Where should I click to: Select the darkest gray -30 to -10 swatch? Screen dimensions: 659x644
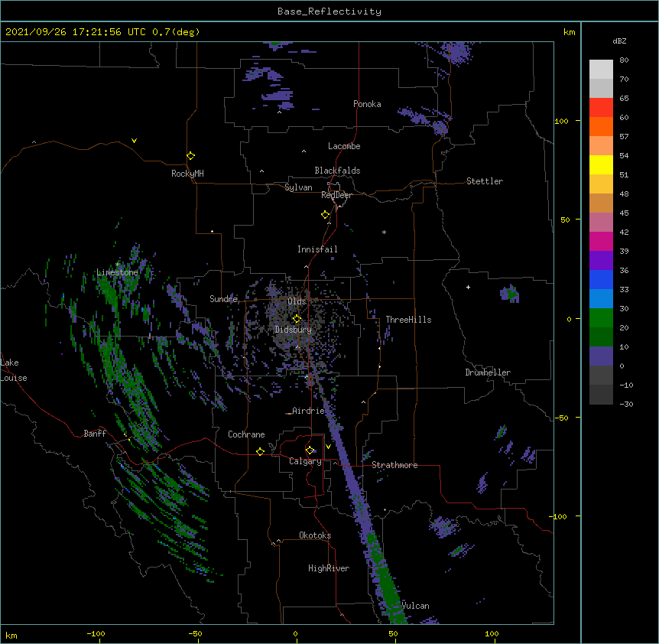coord(601,395)
